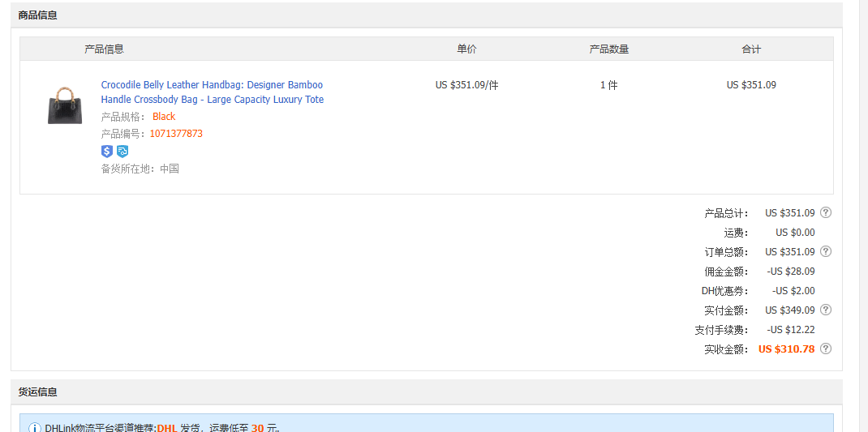Click the 合计 column header
The image size is (868, 432).
751,49
